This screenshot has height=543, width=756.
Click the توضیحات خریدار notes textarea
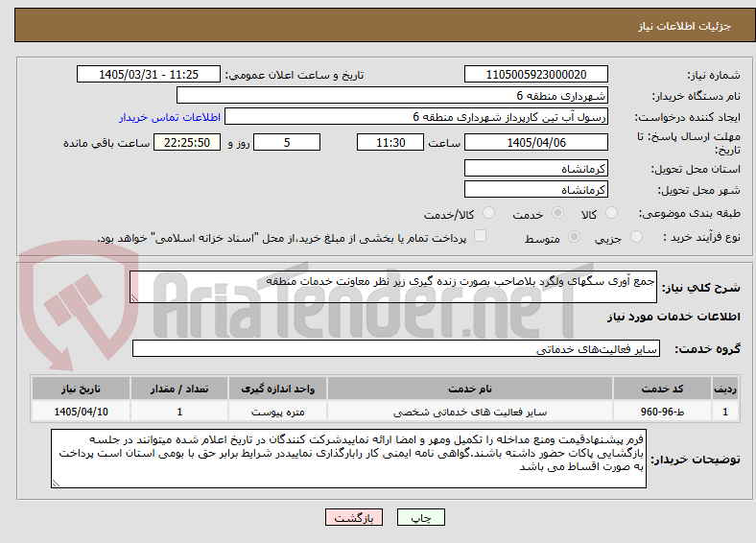348,459
